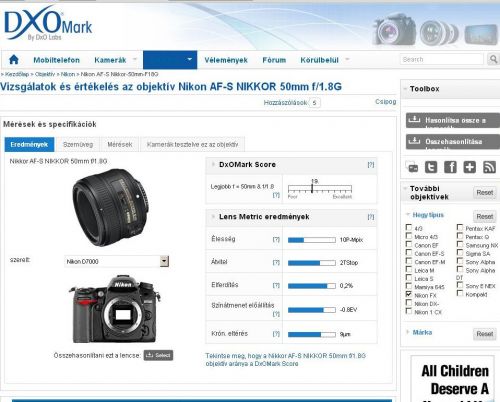Collapse the Toolbox panel
This screenshot has width=500, height=402.
coord(405,89)
